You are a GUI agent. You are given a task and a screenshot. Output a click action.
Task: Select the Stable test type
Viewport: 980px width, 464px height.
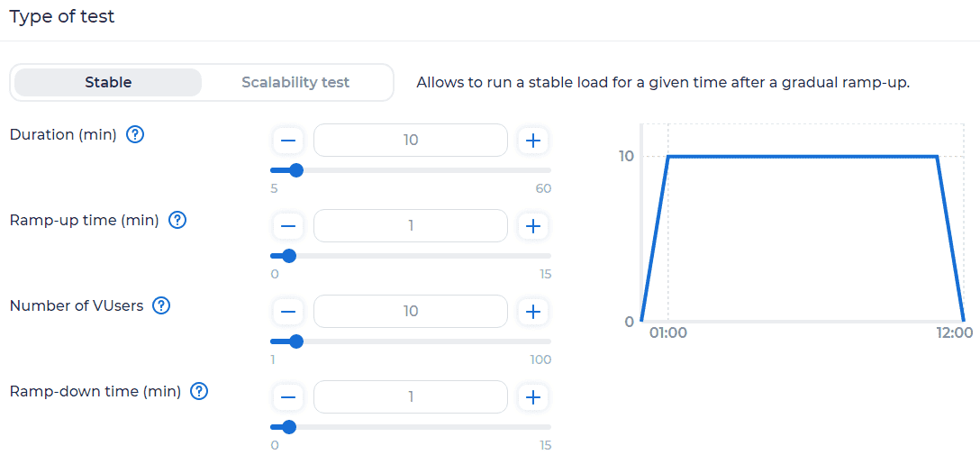(x=108, y=82)
